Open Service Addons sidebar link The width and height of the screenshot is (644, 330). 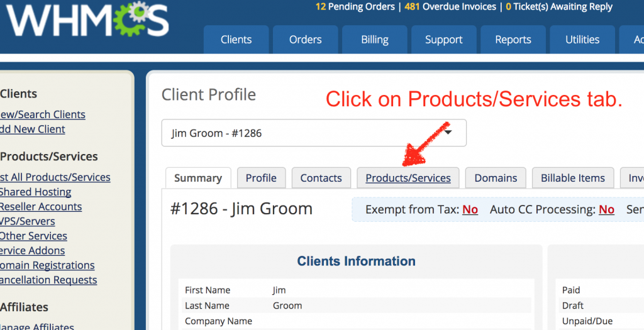pyautogui.click(x=32, y=250)
